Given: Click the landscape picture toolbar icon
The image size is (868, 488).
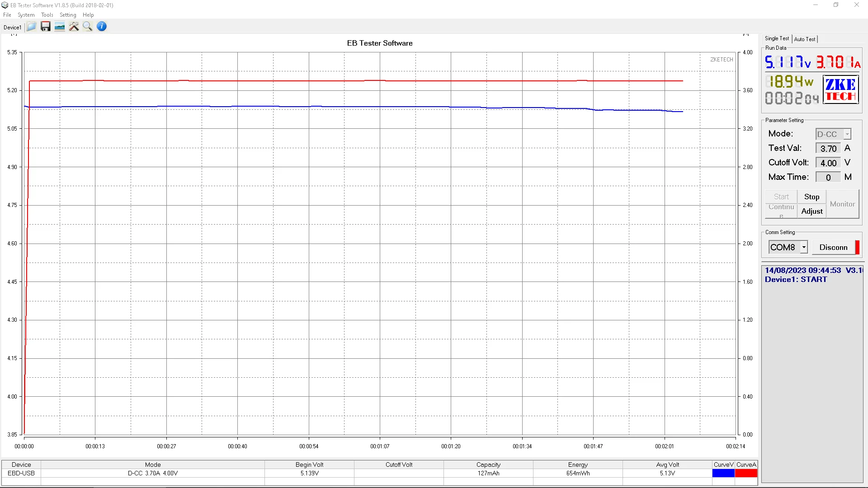Looking at the screenshot, I should (60, 27).
